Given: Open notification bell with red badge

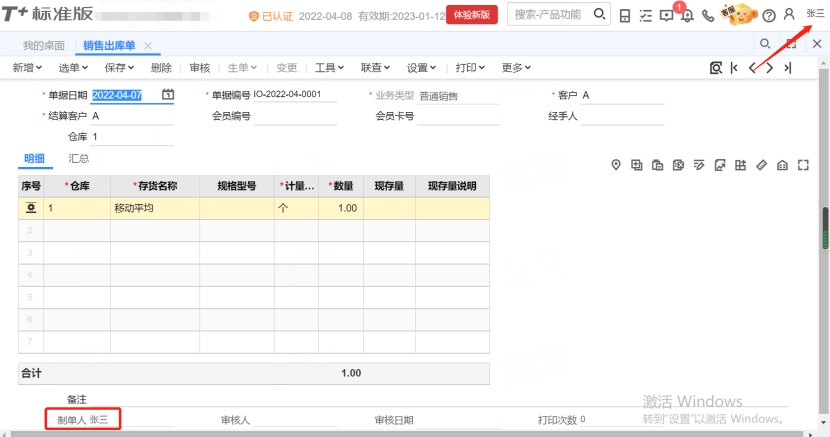Looking at the screenshot, I should click(x=687, y=14).
